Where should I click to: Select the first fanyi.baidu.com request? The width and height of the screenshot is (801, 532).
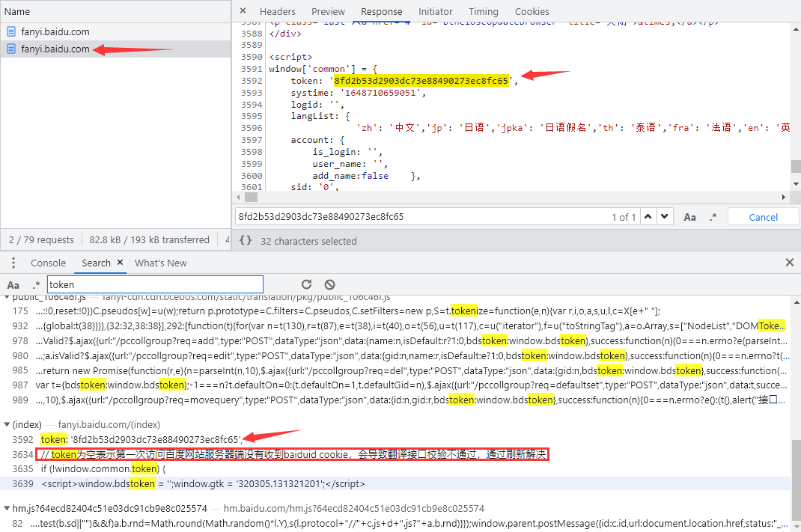(x=55, y=31)
